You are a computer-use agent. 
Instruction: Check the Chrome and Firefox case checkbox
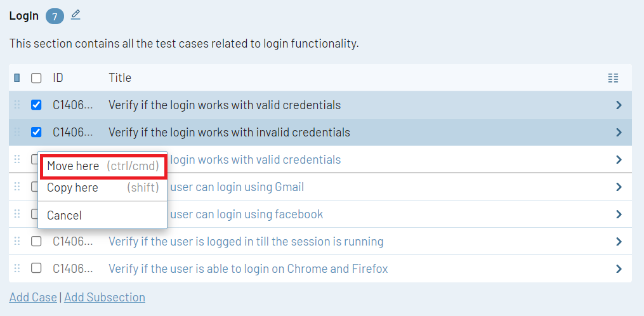[36, 268]
